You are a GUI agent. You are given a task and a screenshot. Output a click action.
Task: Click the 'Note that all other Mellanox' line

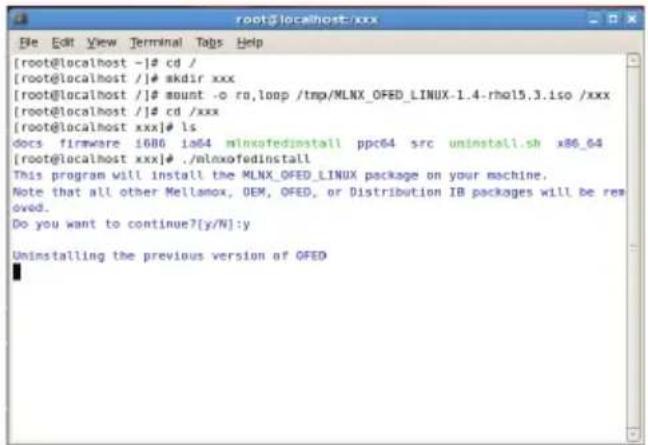[319, 192]
